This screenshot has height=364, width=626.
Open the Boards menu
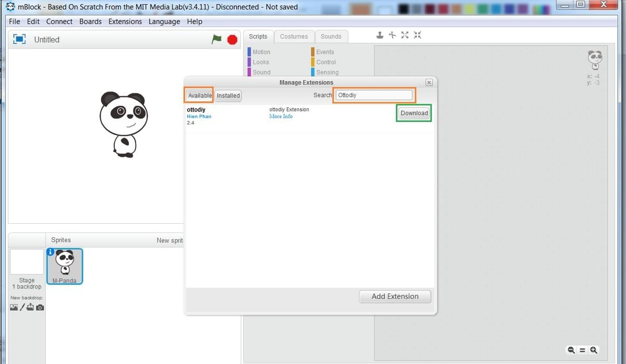pyautogui.click(x=91, y=21)
